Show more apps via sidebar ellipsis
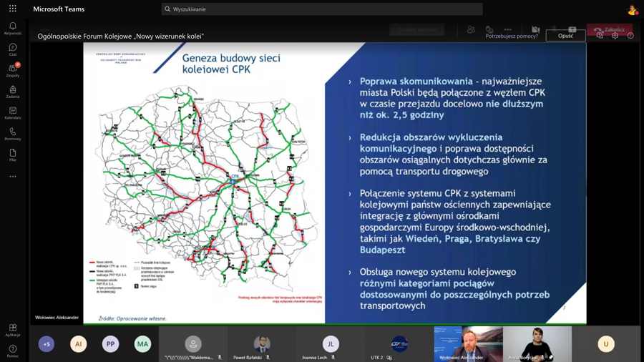The image size is (644, 362). coord(13,177)
